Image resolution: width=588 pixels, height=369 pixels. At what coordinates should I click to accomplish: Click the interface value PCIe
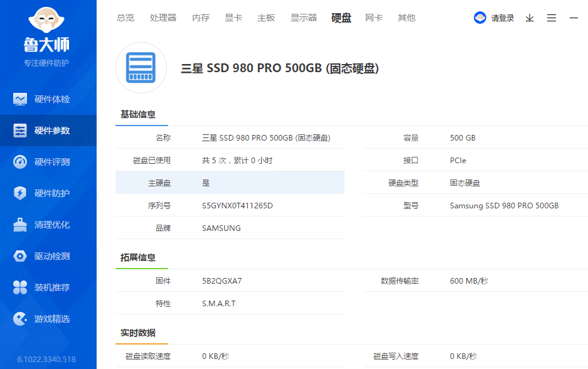[x=458, y=161]
